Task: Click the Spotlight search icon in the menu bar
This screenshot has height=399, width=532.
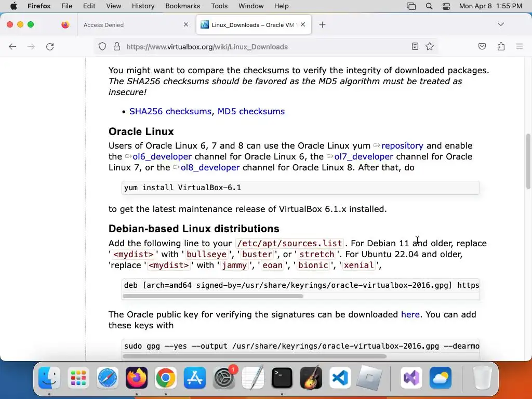Action: (x=429, y=6)
